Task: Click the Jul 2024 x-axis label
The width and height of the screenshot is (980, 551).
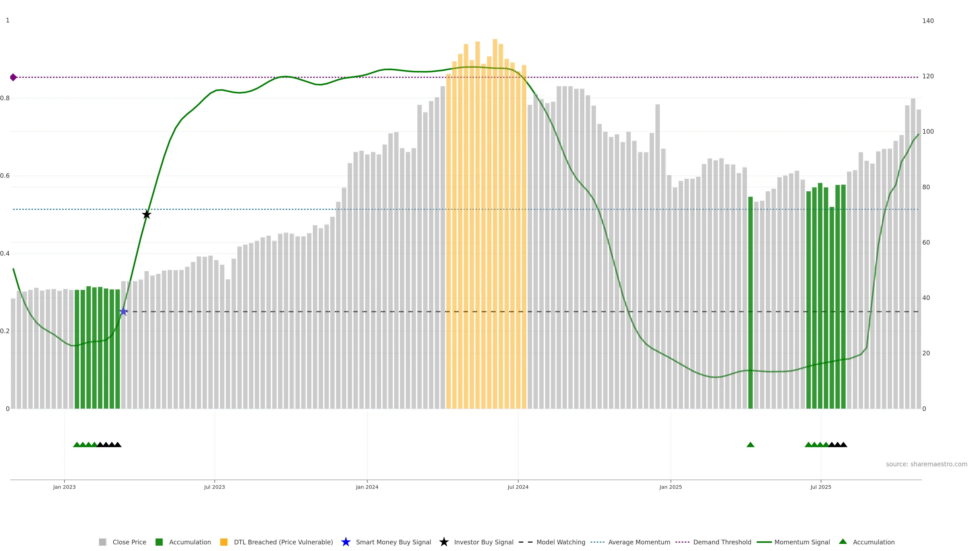Action: [x=518, y=487]
